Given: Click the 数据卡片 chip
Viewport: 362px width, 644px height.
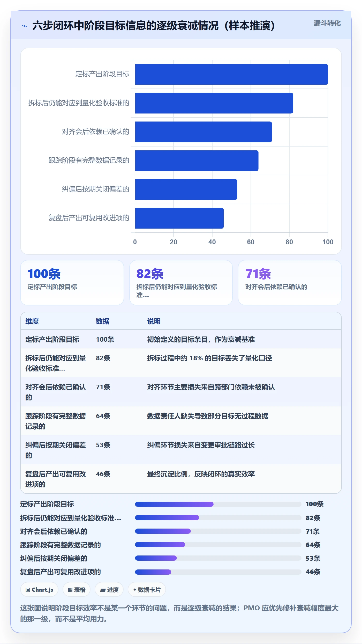Looking at the screenshot, I should click(147, 590).
